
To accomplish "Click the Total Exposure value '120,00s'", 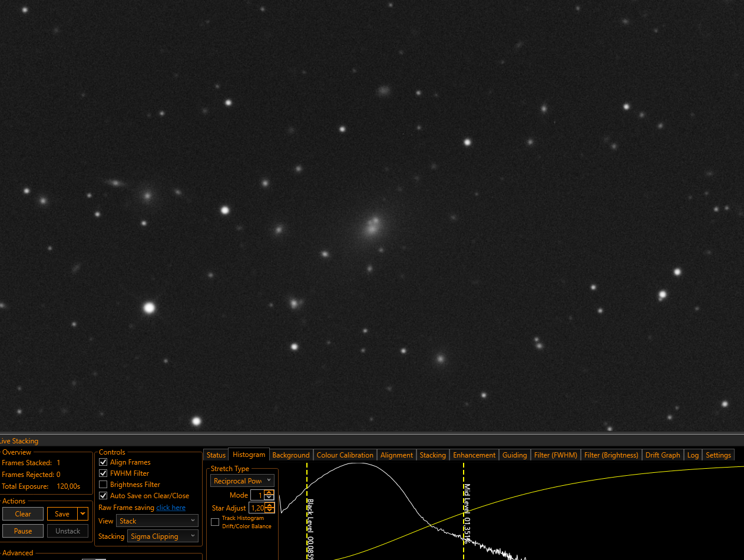I will [67, 487].
